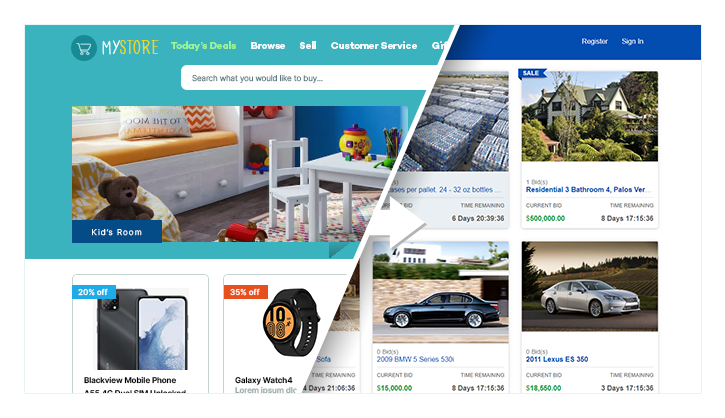Image resolution: width=725 pixels, height=418 pixels.
Task: Click the SALE ribbon on the house listing
Action: point(532,73)
